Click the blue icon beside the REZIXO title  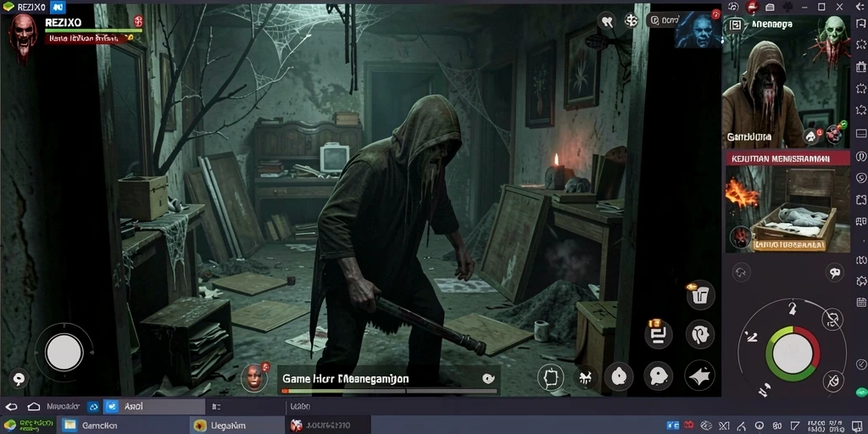[x=58, y=7]
